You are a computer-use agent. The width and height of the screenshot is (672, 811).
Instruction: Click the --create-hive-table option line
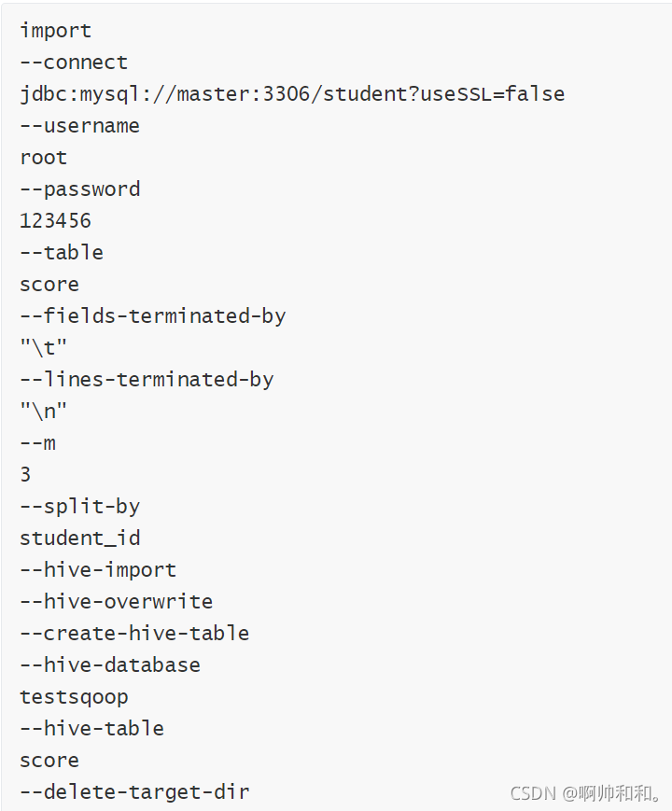[134, 633]
